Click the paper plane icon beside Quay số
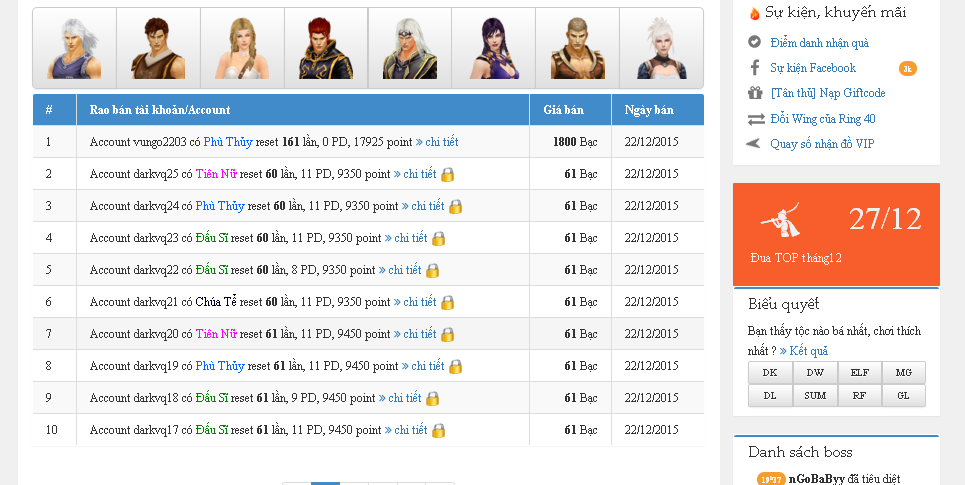This screenshot has width=965, height=485. click(x=754, y=144)
